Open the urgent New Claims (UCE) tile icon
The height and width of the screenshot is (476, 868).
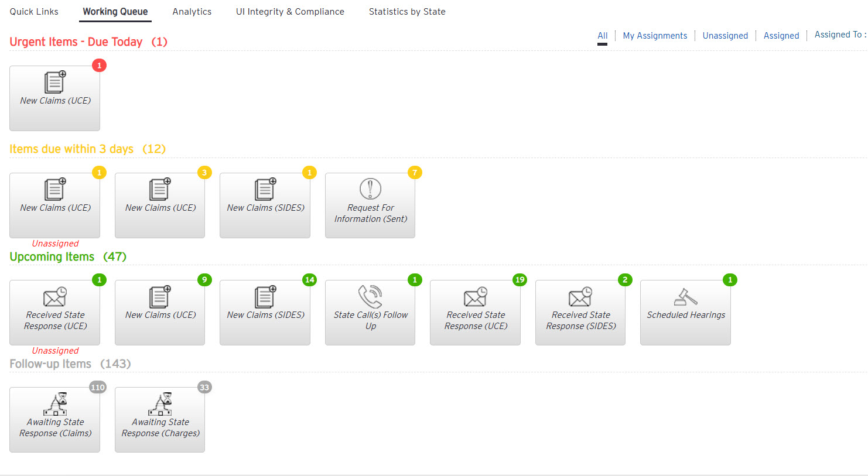[55, 82]
